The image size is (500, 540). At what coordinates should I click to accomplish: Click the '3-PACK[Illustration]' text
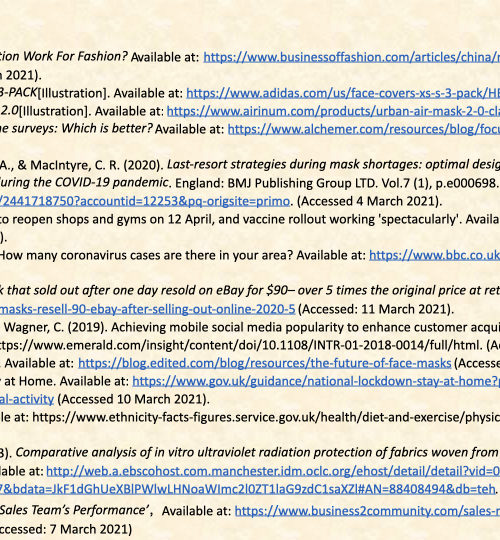point(53,93)
